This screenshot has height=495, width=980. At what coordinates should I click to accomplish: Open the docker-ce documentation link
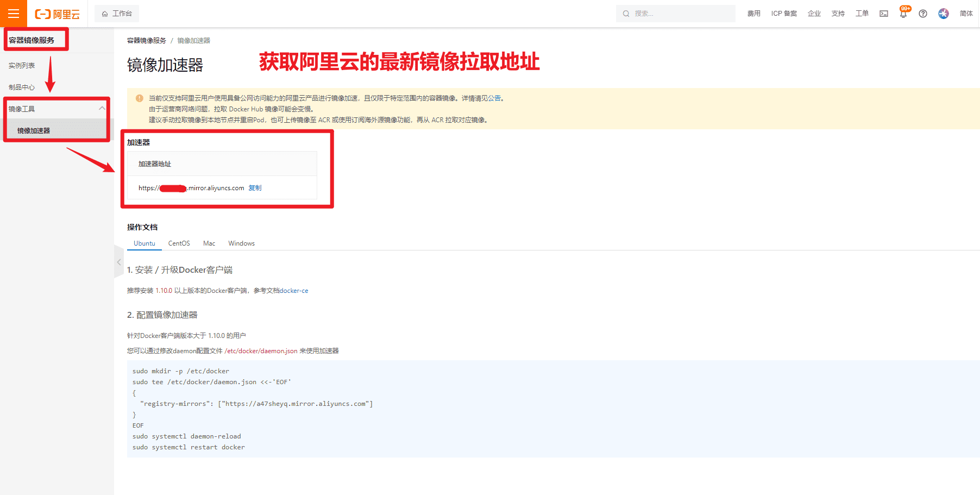294,291
